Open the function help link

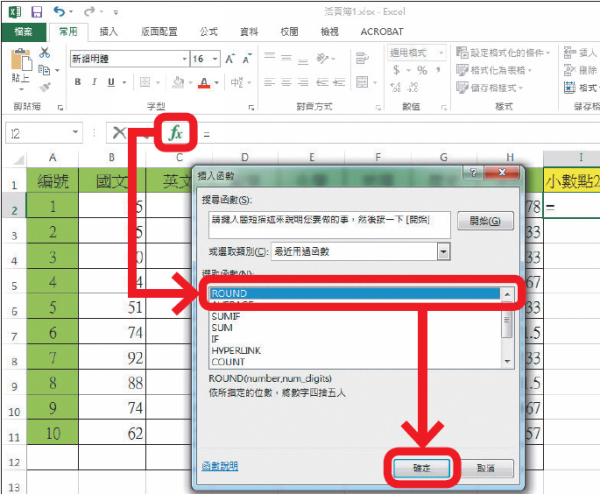coord(220,466)
